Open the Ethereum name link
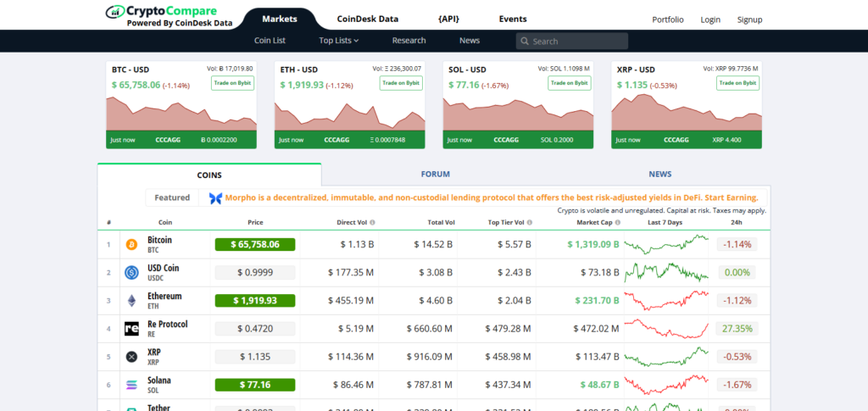This screenshot has height=411, width=868. tap(164, 296)
